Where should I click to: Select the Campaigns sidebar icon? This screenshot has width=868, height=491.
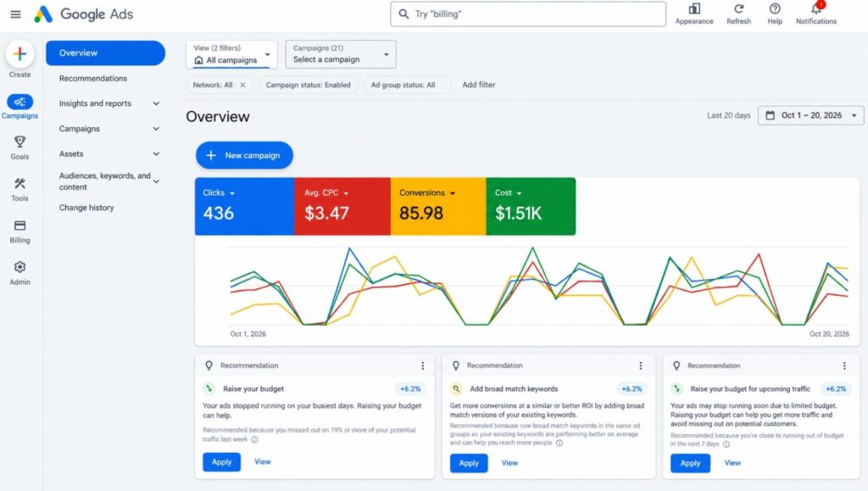(20, 102)
